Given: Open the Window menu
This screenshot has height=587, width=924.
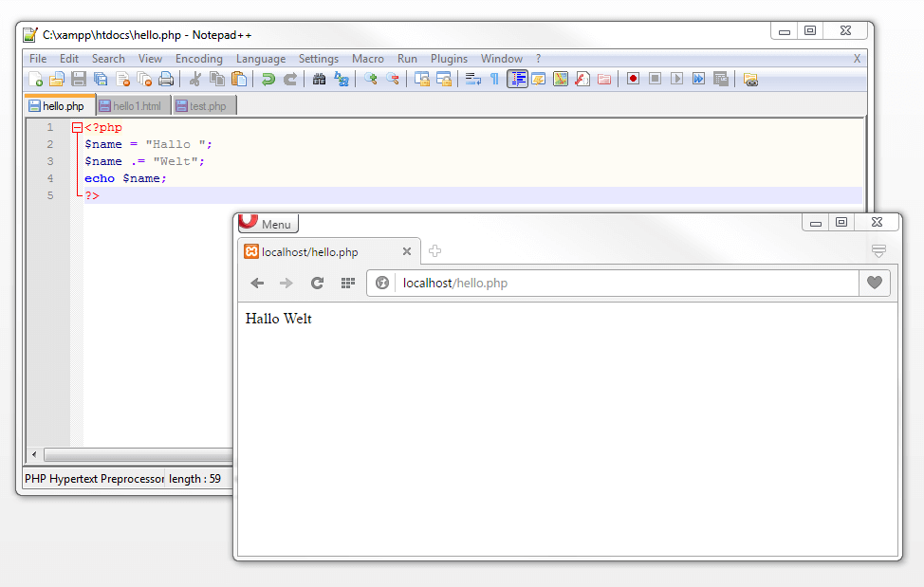Looking at the screenshot, I should [x=502, y=59].
